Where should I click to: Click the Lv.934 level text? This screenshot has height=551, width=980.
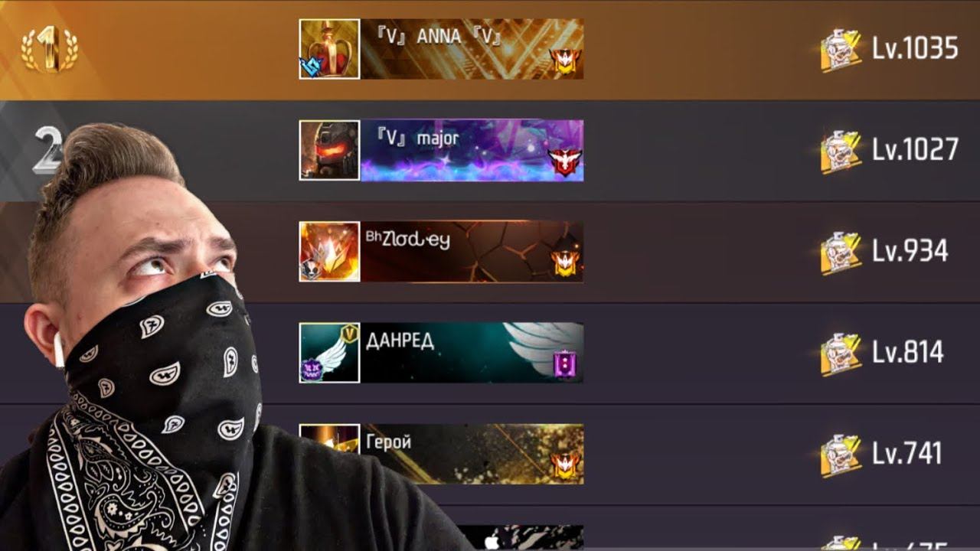tap(910, 250)
